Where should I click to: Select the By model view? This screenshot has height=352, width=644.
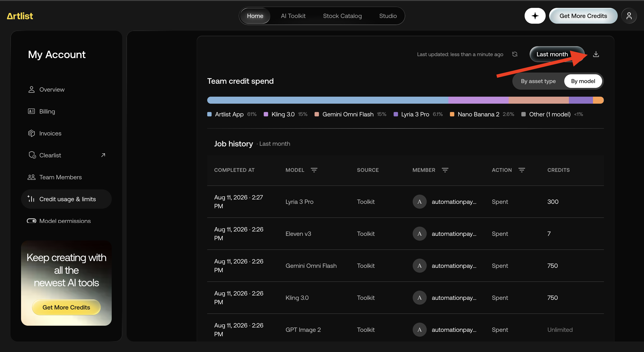583,81
